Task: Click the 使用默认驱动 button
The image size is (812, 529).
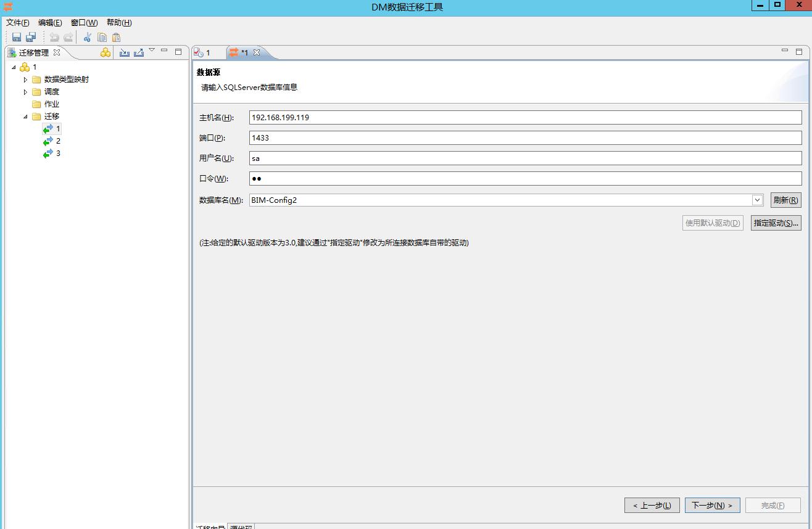Action: (713, 223)
